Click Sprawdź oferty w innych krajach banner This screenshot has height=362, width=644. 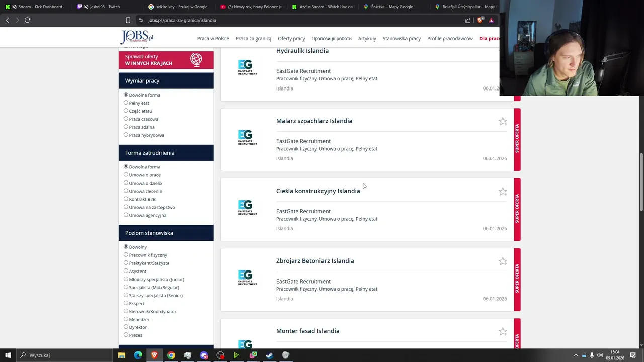166,60
